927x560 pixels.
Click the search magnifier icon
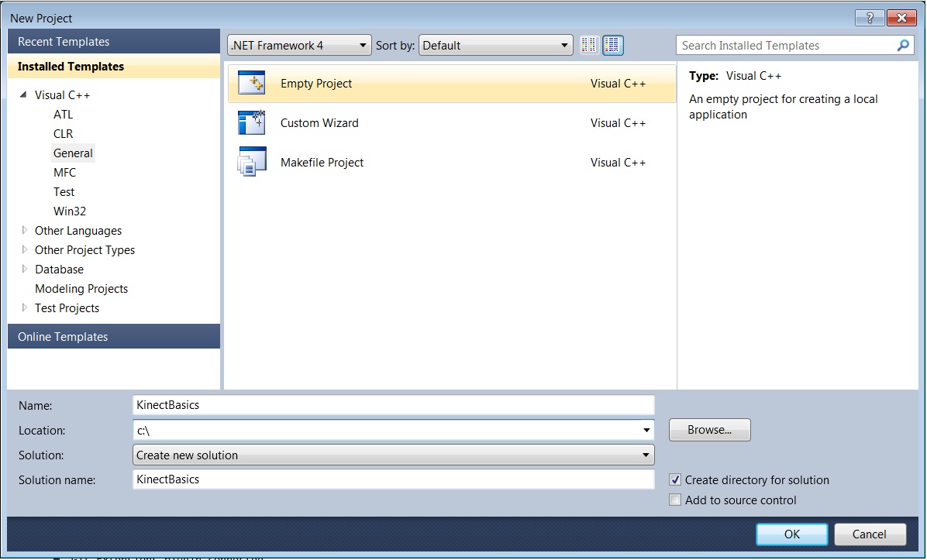pos(903,45)
